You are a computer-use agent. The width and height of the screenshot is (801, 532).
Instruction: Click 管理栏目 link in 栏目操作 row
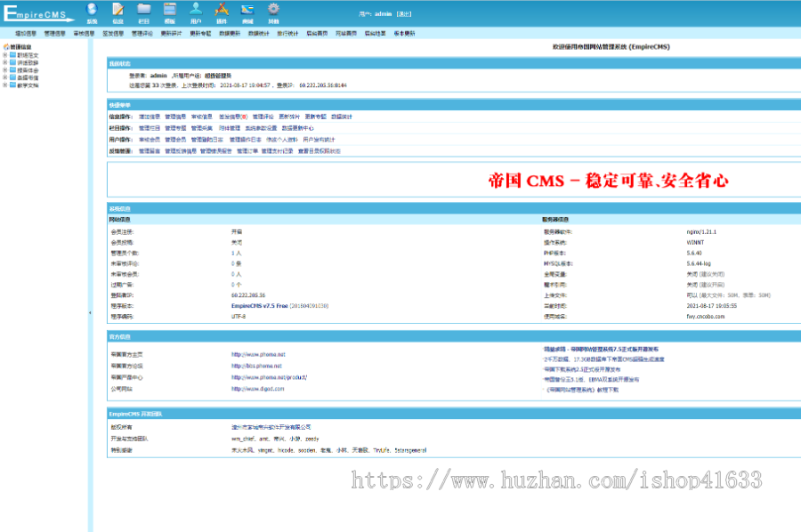coord(150,128)
